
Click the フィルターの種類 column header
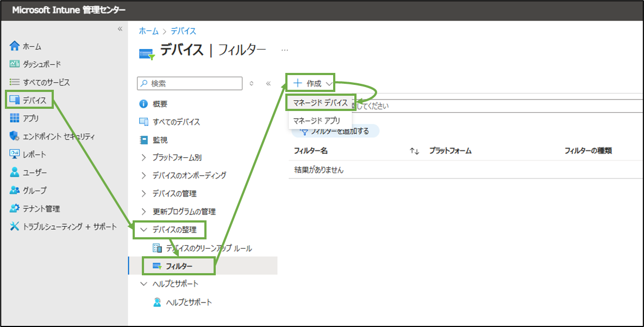(x=588, y=151)
